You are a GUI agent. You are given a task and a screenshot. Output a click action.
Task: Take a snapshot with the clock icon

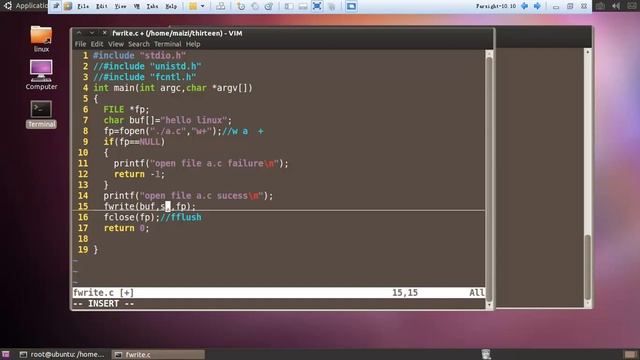[241, 6]
